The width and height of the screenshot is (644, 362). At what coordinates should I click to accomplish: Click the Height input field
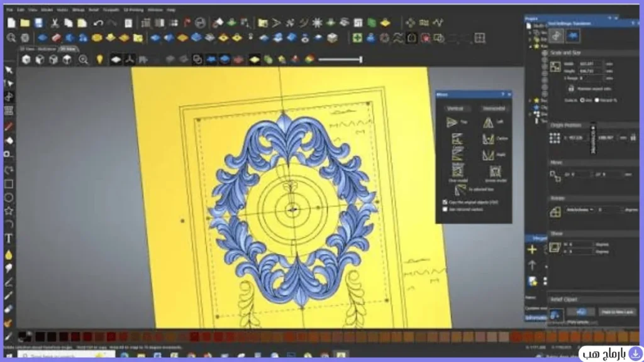click(x=590, y=71)
